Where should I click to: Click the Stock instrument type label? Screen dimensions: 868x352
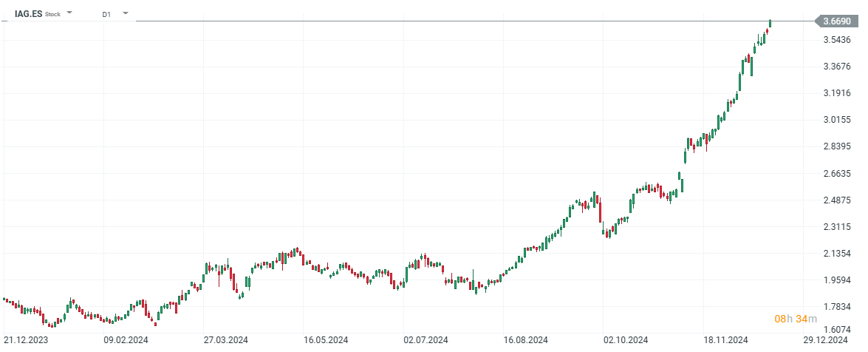click(53, 14)
